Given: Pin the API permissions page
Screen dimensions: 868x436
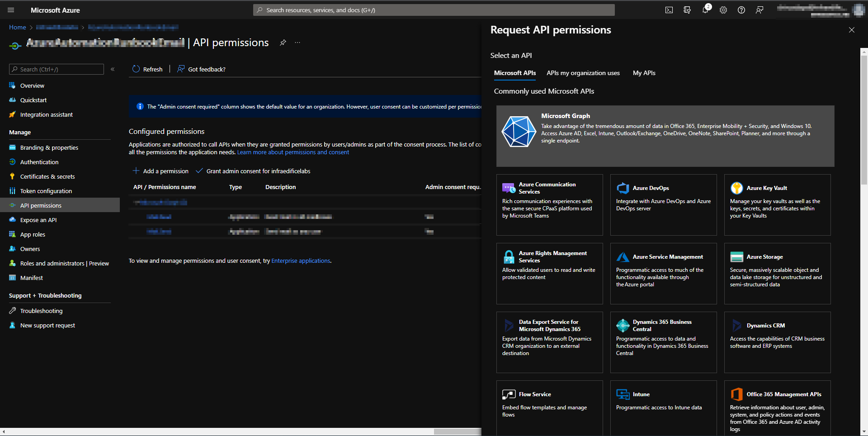Looking at the screenshot, I should (x=283, y=43).
